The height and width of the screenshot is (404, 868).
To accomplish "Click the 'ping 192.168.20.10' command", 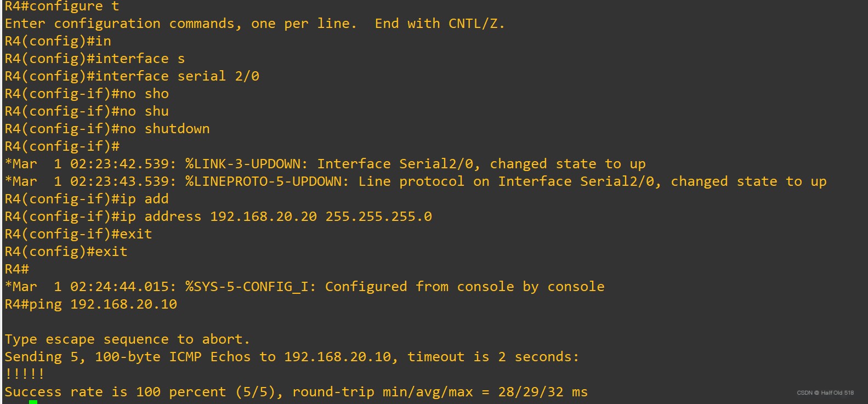I will point(103,304).
